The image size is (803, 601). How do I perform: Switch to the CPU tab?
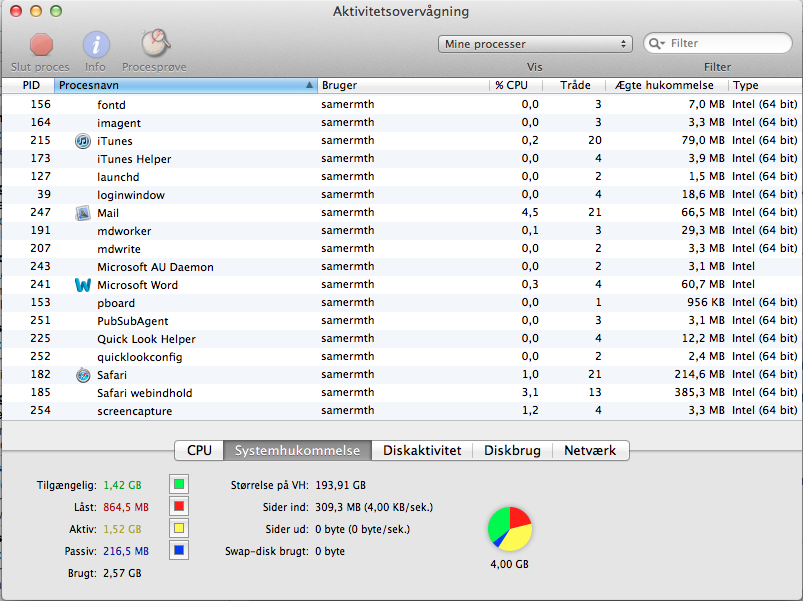click(199, 450)
